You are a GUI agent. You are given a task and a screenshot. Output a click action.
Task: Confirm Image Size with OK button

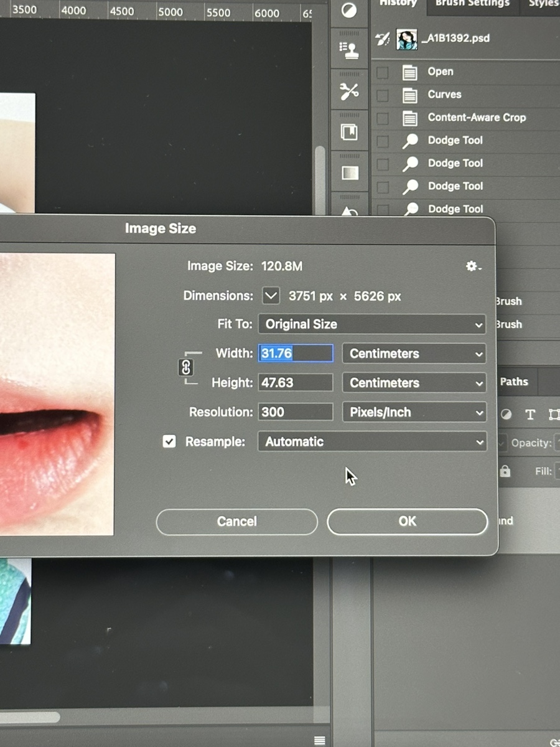(407, 521)
